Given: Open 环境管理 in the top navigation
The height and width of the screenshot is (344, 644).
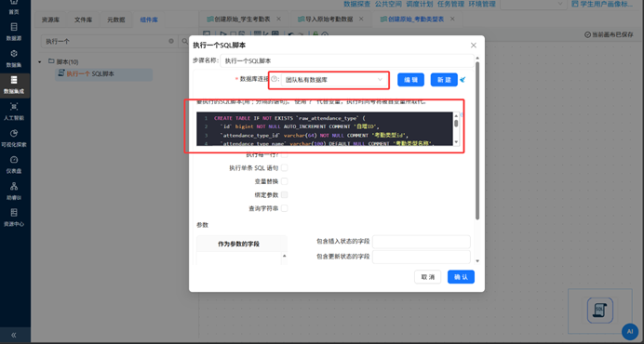Looking at the screenshot, I should pos(482,4).
